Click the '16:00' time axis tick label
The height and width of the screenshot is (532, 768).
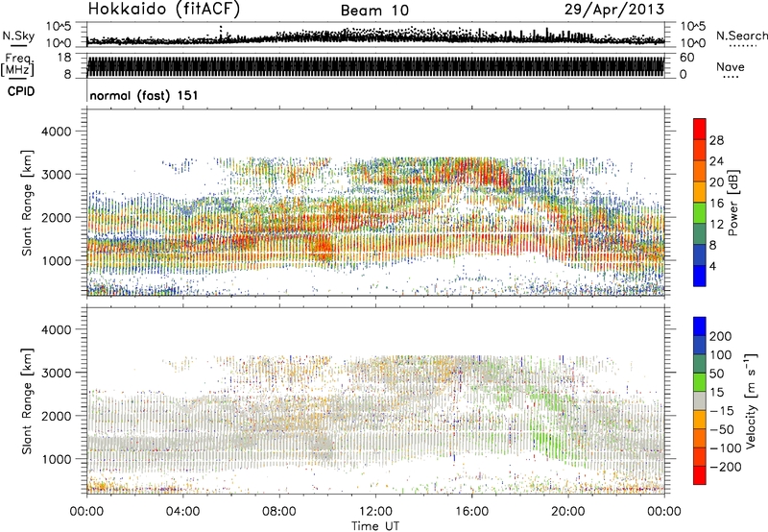tap(471, 512)
